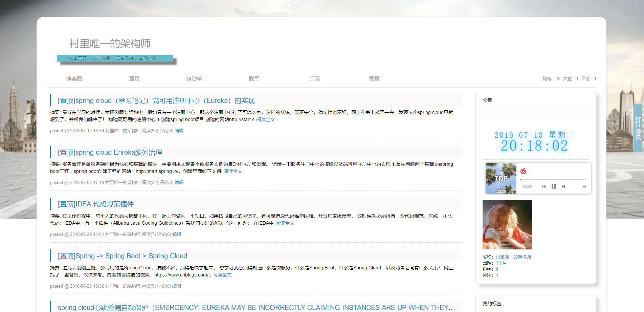Click 阅读全文 for the Eureka 高可用 post
This screenshot has width=644, height=312.
pyautogui.click(x=266, y=119)
